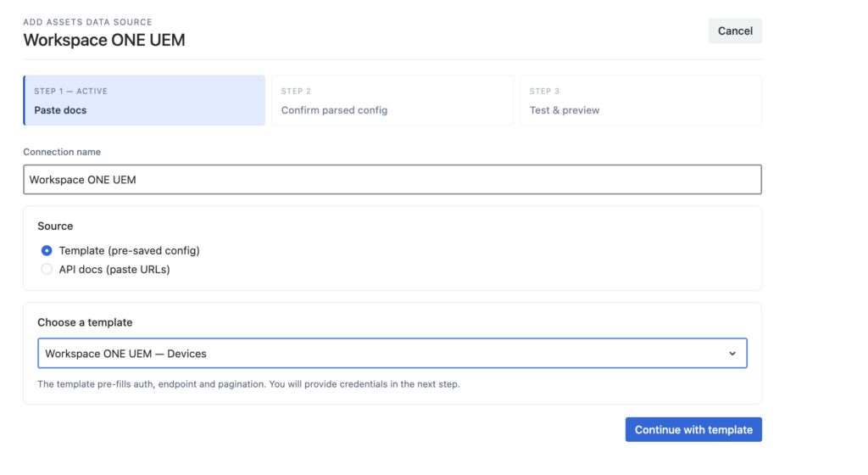Choose the API docs (paste URLs) radio option

click(x=47, y=270)
